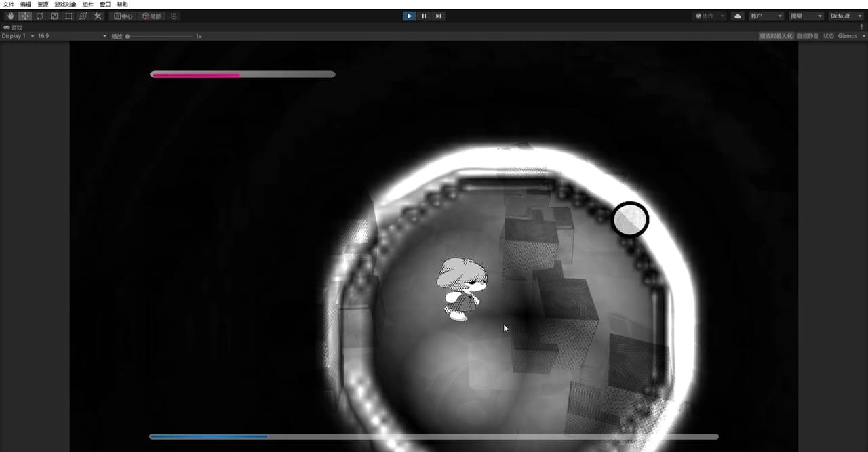This screenshot has width=868, height=452.
Task: Toggle 播放时最大化 option
Action: (x=776, y=36)
